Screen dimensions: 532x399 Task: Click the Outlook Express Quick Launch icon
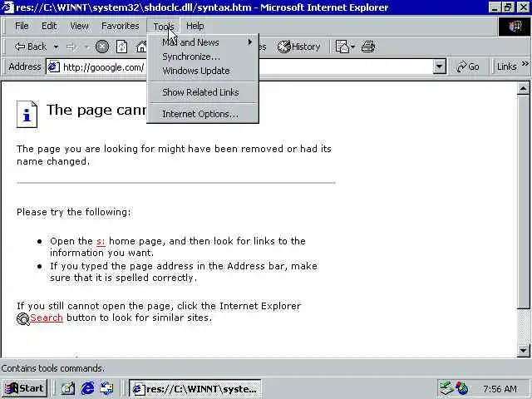pyautogui.click(x=107, y=388)
